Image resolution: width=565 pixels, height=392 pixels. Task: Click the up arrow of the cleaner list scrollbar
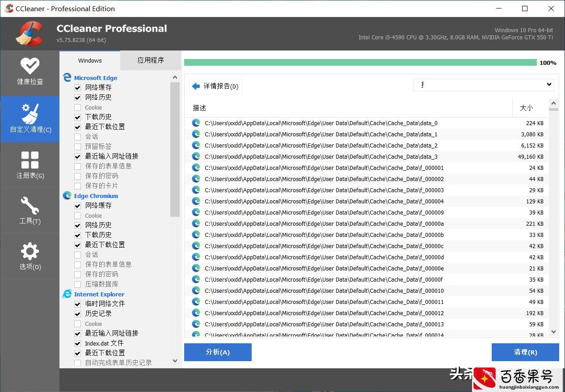click(x=175, y=77)
